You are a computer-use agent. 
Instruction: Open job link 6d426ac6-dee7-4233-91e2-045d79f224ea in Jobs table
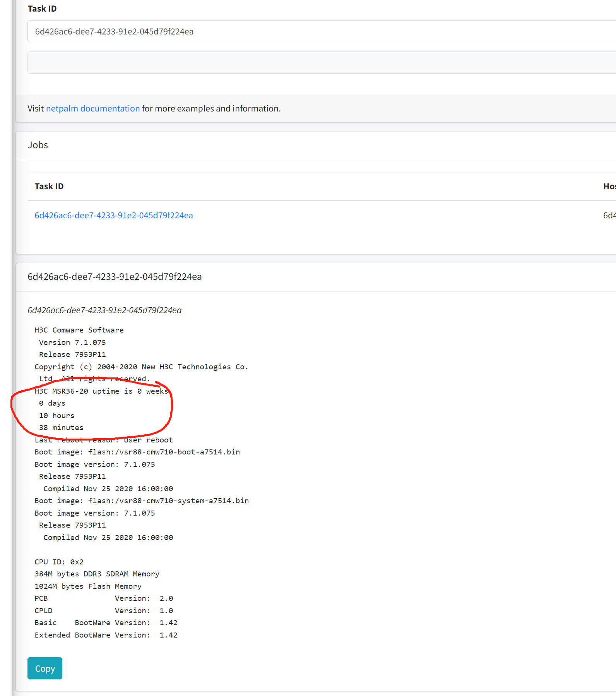click(114, 215)
